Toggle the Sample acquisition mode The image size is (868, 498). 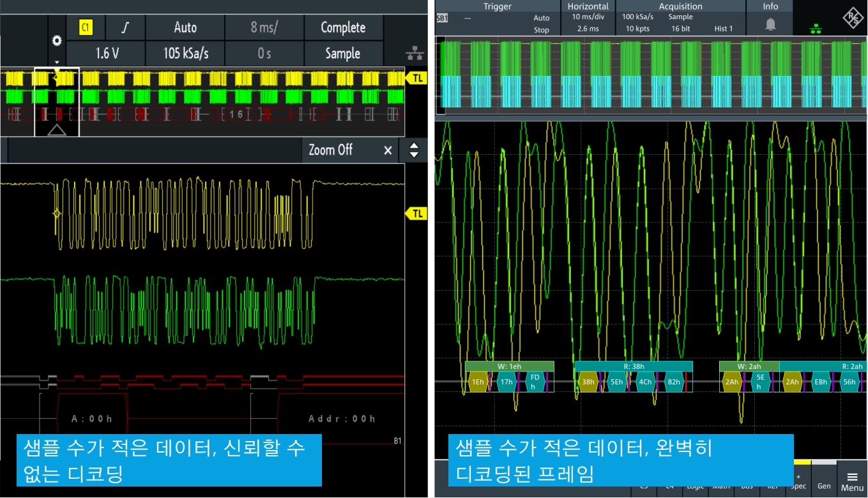343,54
